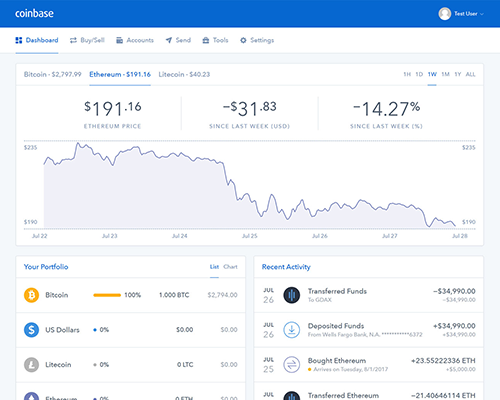Open the Settings tab
The height and width of the screenshot is (400, 500).
click(257, 40)
